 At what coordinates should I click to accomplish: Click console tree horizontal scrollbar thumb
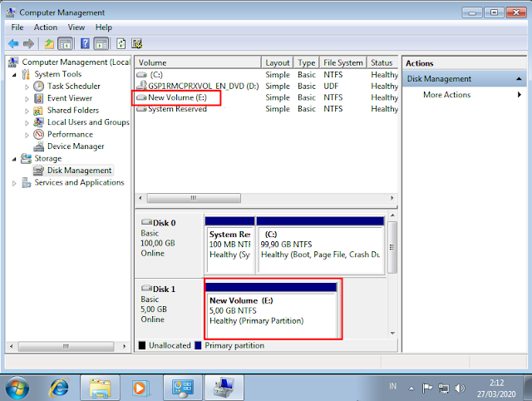point(66,346)
